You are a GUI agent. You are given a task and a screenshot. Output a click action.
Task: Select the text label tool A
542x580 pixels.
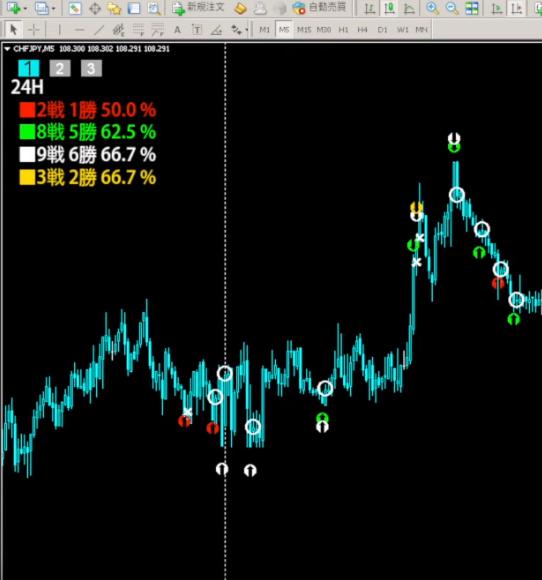[x=177, y=30]
